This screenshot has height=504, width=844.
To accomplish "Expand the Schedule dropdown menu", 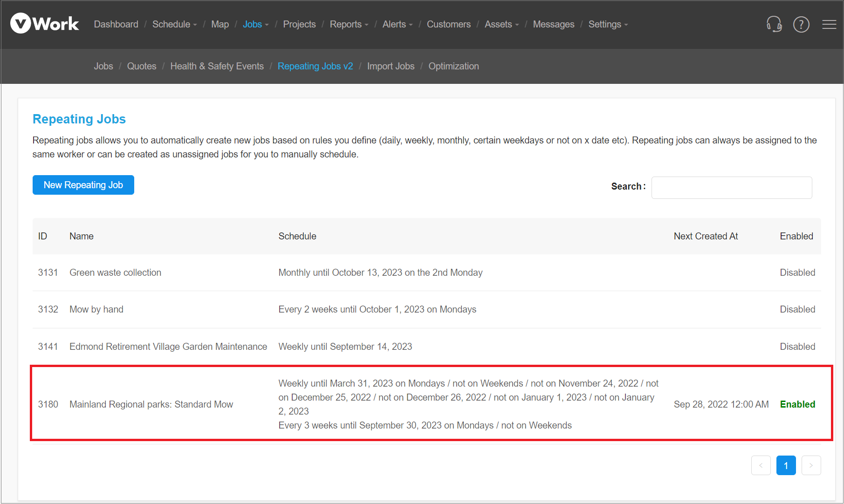I will pos(175,24).
